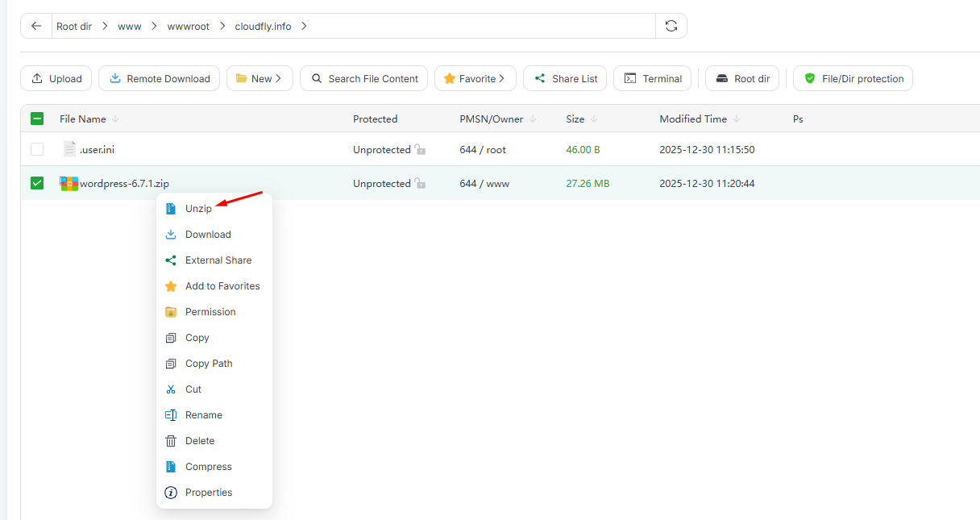Viewport: 980px width, 520px height.
Task: Click the back arrow in path bar
Action: tap(36, 26)
